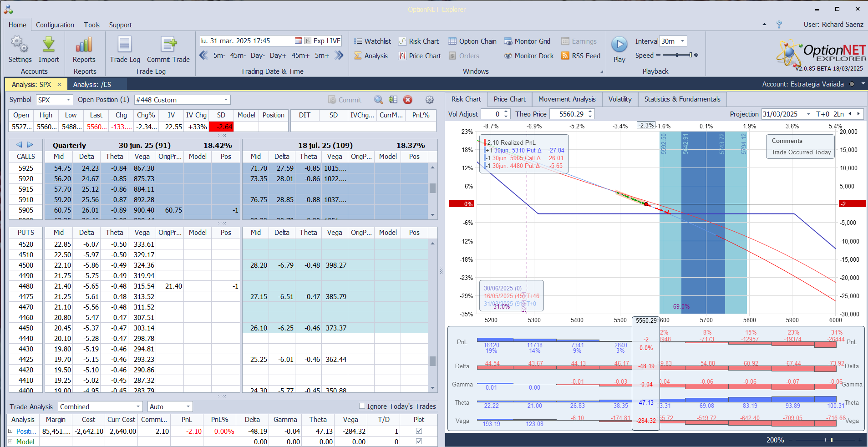Open the Tools ribbon tab
The height and width of the screenshot is (447, 868).
pos(91,25)
